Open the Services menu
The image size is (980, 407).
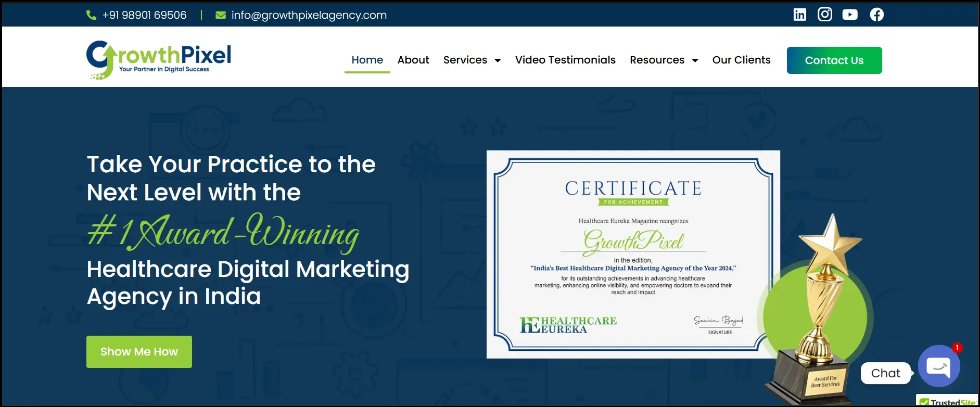coord(465,60)
